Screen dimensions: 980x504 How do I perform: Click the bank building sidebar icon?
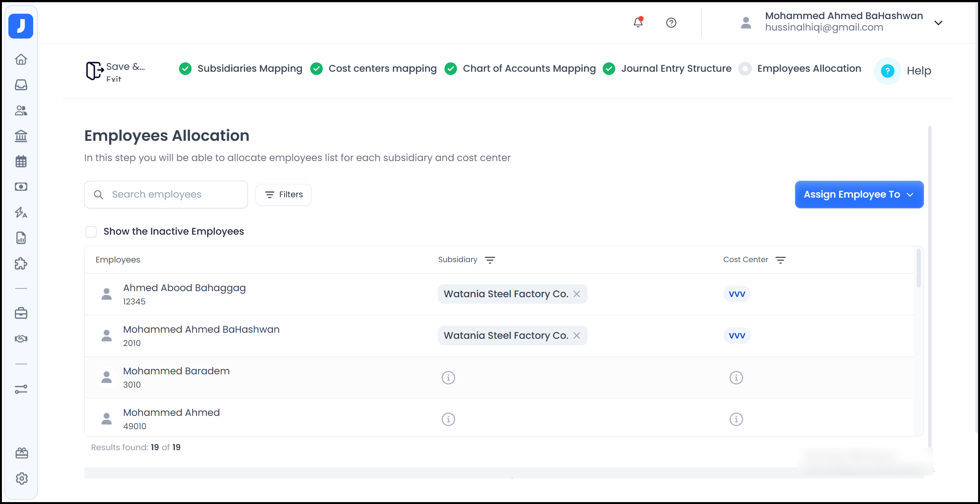(x=21, y=136)
